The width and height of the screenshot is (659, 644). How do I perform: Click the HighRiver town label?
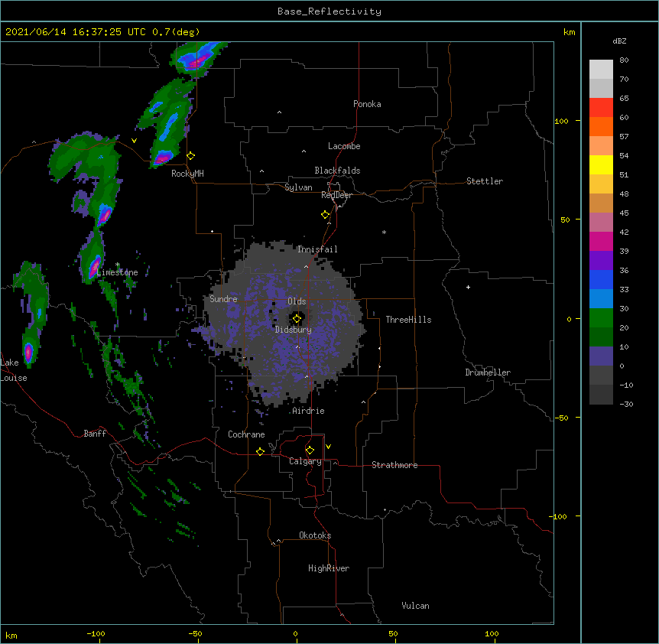coord(329,568)
